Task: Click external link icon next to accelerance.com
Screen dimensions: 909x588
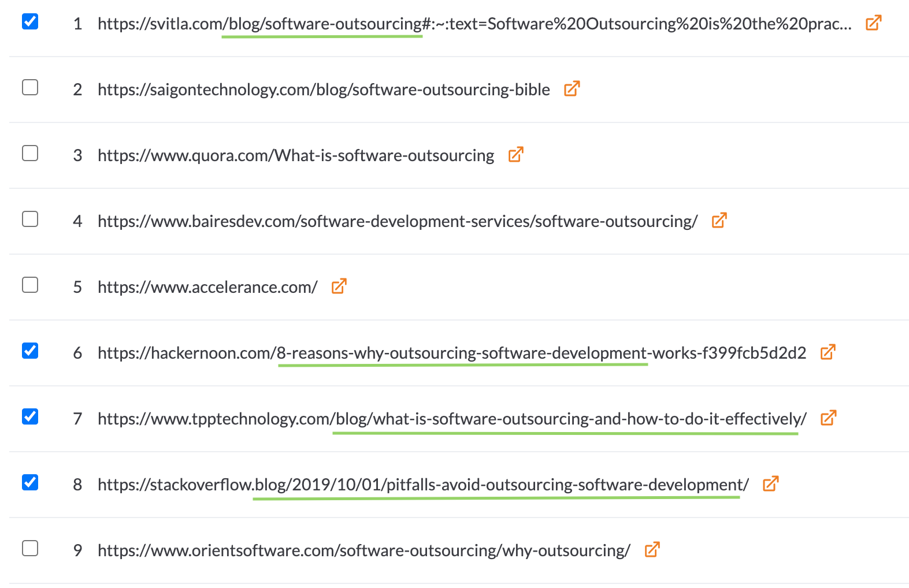Action: point(339,286)
